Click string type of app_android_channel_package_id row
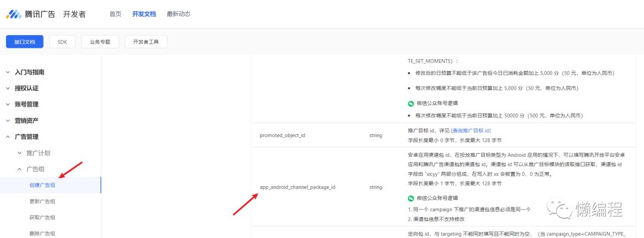Image resolution: width=644 pixels, height=238 pixels. (x=376, y=187)
